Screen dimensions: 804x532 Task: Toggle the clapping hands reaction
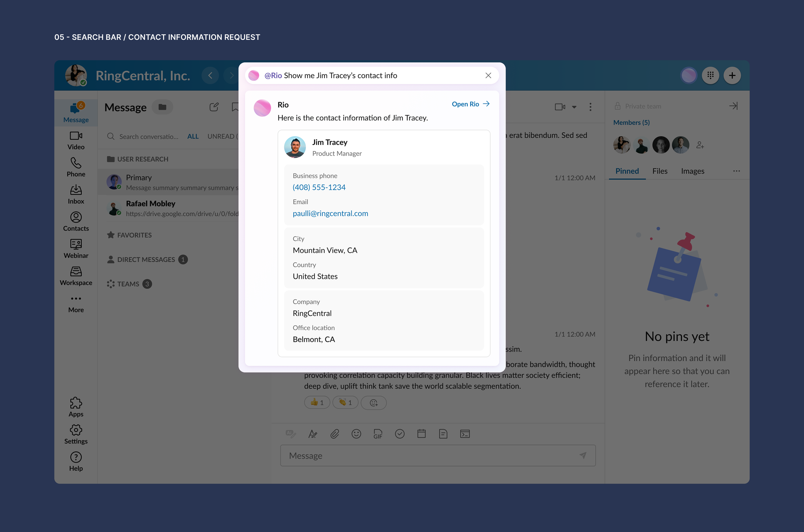pos(345,403)
